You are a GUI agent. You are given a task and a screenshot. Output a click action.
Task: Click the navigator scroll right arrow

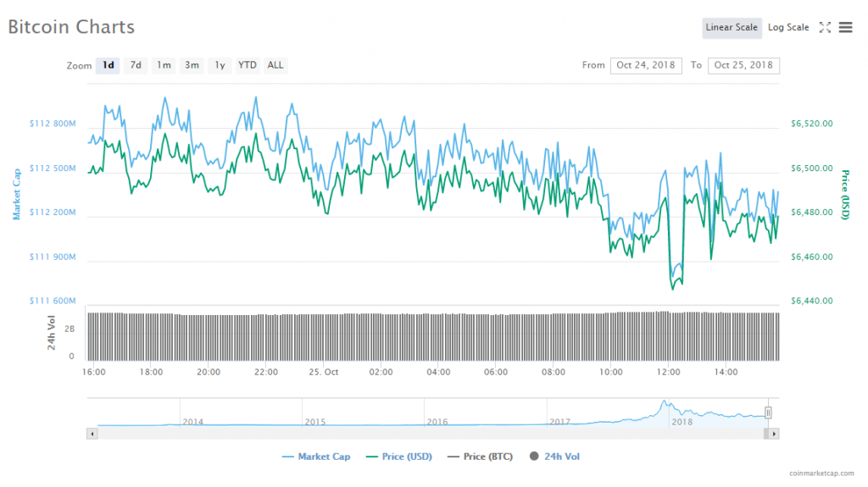pyautogui.click(x=774, y=434)
